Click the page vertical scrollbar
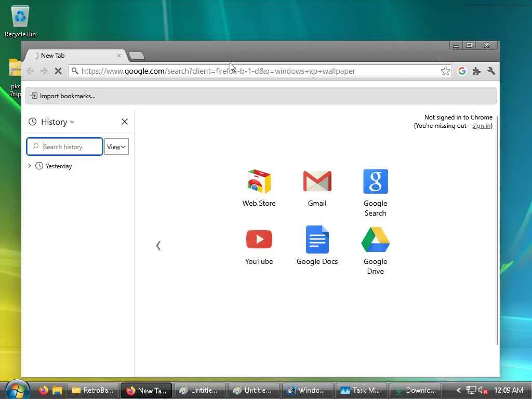The height and width of the screenshot is (399, 532). click(x=497, y=231)
